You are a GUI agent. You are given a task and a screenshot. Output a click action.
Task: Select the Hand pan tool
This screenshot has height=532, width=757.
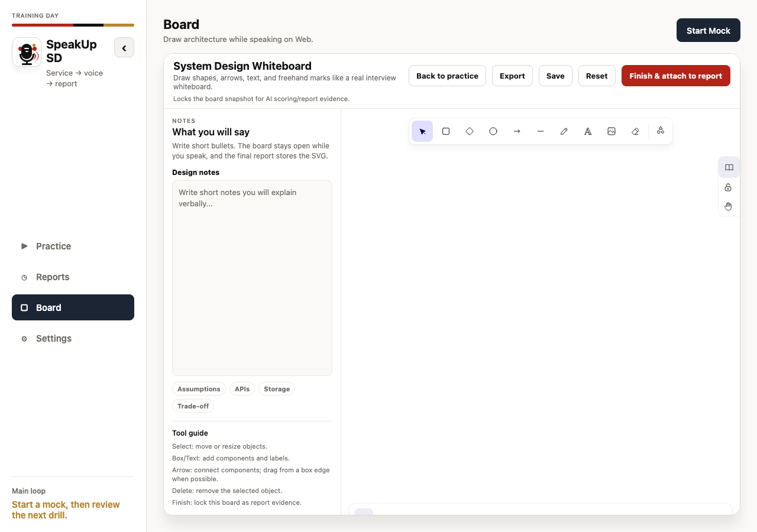tap(729, 206)
